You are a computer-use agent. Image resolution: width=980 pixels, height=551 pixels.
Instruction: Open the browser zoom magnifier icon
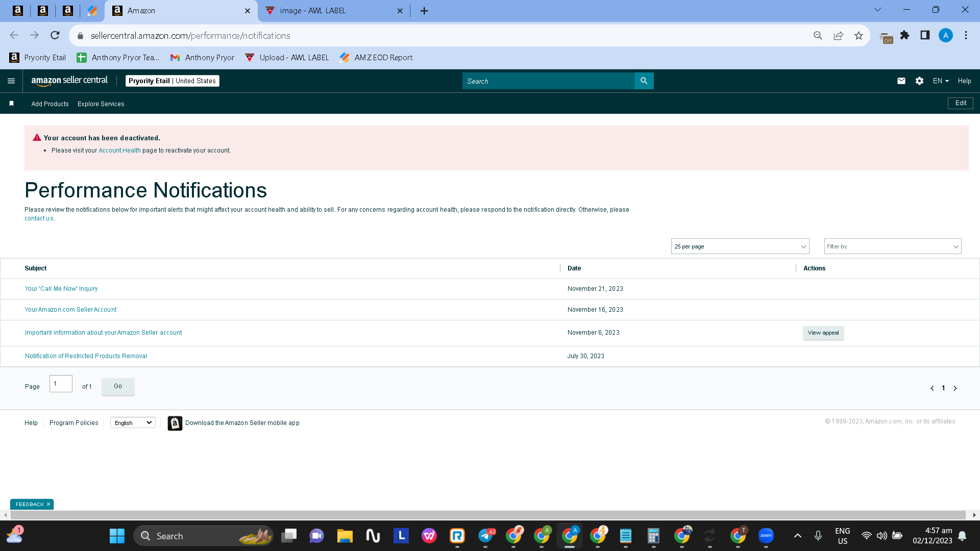tap(818, 35)
